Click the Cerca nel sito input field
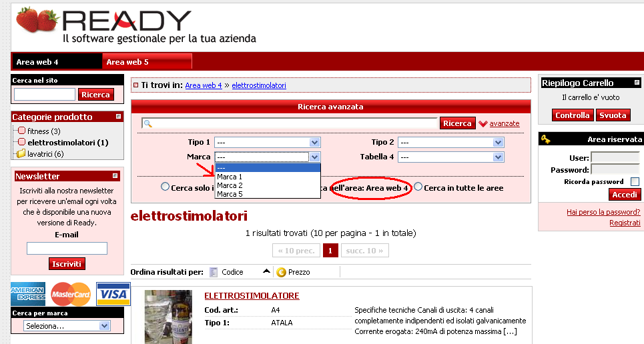This screenshot has height=344, width=644. coord(45,95)
